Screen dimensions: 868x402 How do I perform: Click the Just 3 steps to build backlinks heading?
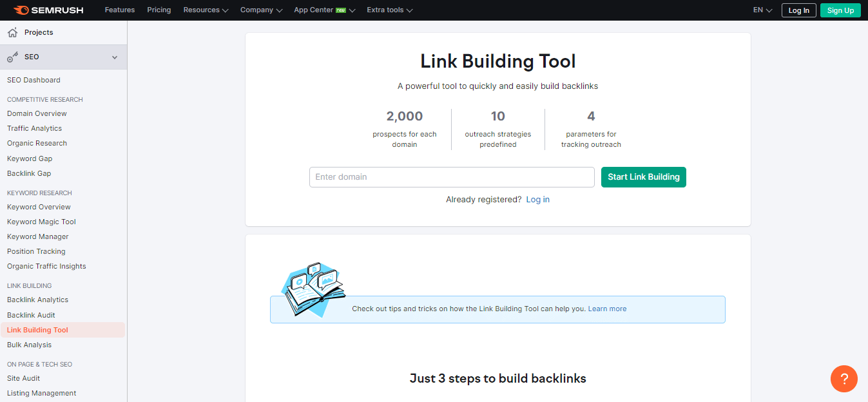click(x=498, y=378)
